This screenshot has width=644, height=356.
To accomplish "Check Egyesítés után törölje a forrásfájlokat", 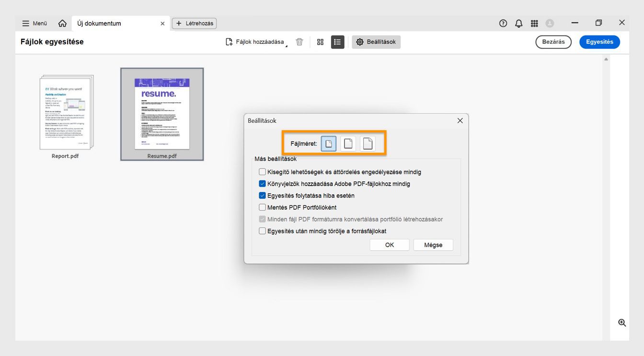I will point(262,231).
